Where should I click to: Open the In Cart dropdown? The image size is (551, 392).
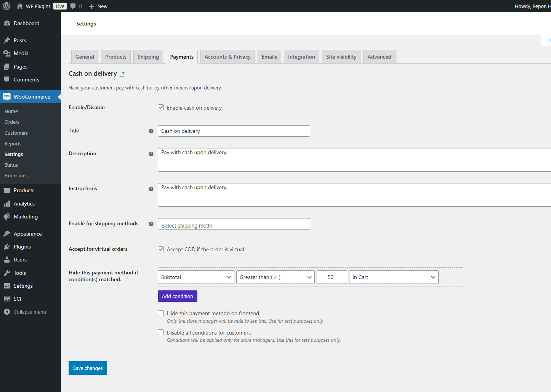(x=394, y=277)
